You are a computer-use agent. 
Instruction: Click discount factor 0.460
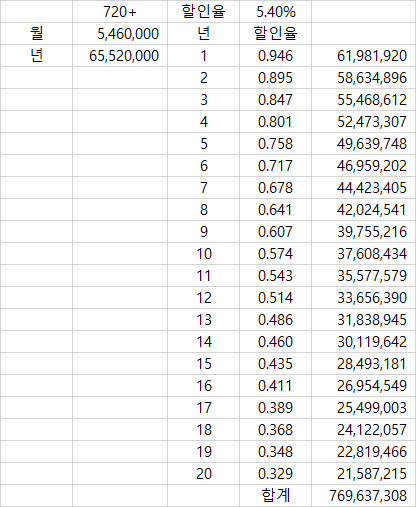pos(275,342)
